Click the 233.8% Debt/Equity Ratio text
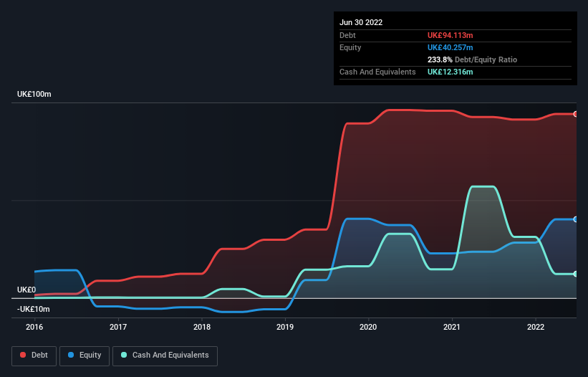The width and height of the screenshot is (588, 377). 472,59
